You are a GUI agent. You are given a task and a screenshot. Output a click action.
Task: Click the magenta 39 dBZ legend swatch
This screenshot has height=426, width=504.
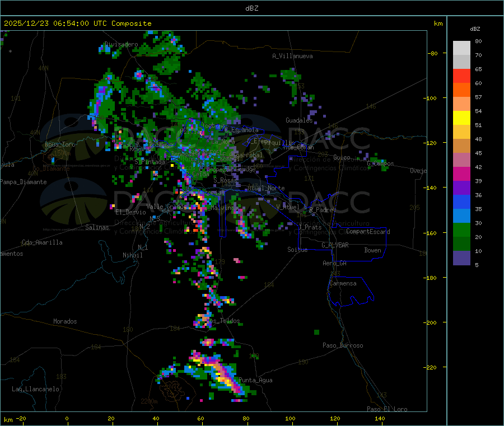[461, 174]
